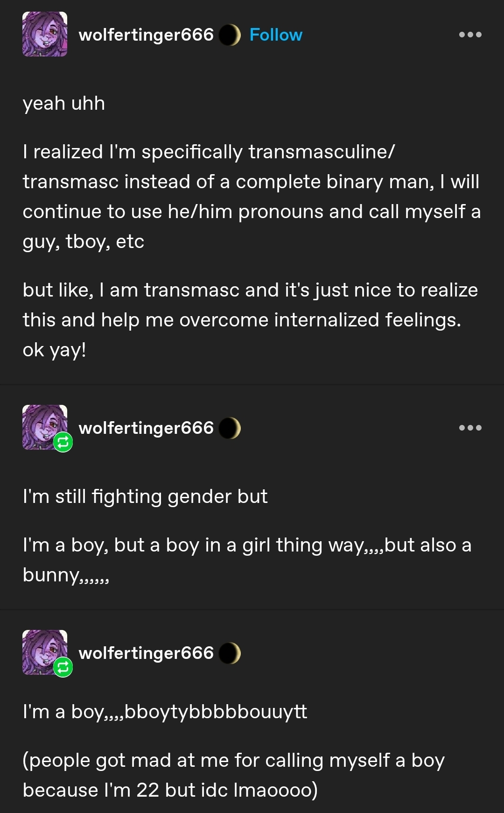Image resolution: width=504 pixels, height=813 pixels.
Task: Follow wolfertinger666's blog
Action: pyautogui.click(x=276, y=35)
